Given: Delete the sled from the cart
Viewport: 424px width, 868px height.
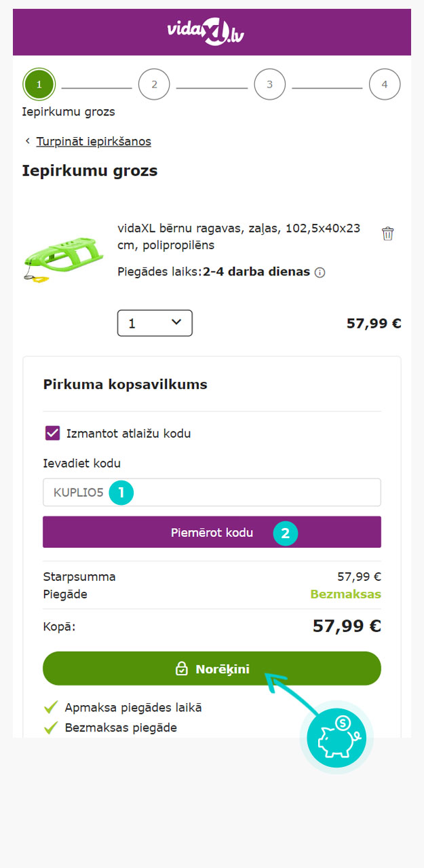Looking at the screenshot, I should coord(387,233).
